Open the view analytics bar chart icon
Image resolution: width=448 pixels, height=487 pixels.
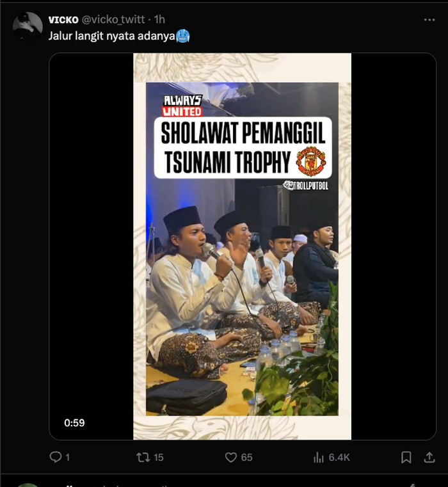319,457
